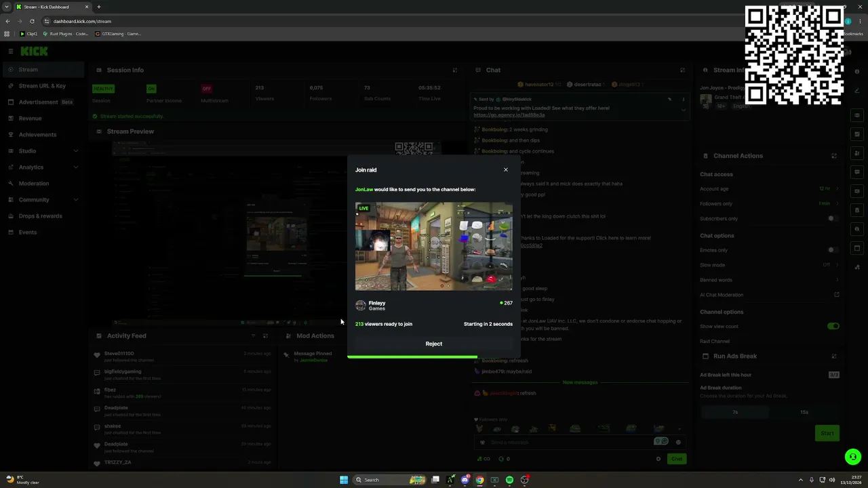The height and width of the screenshot is (488, 868).
Task: Collapse the pinned message chevron
Action: pyautogui.click(x=683, y=110)
